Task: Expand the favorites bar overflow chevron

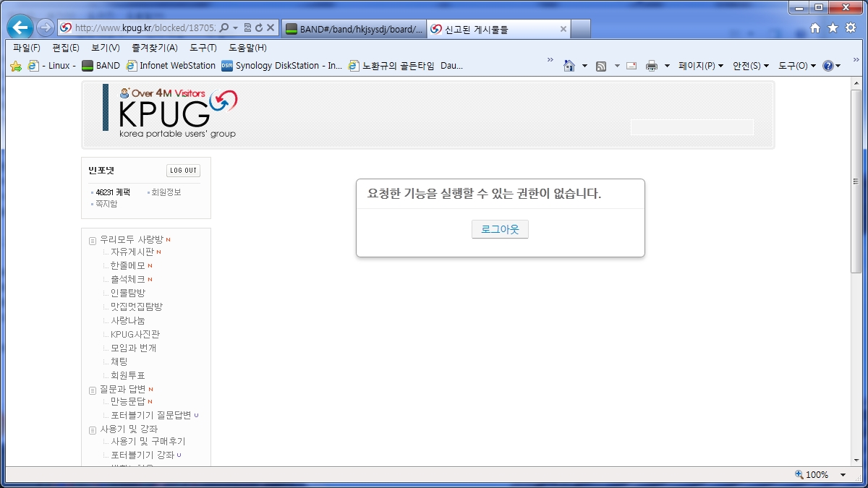Action: [x=550, y=60]
